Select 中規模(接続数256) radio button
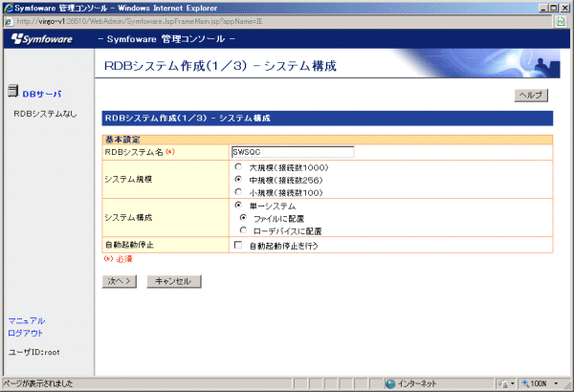The height and width of the screenshot is (392, 574). pyautogui.click(x=238, y=180)
